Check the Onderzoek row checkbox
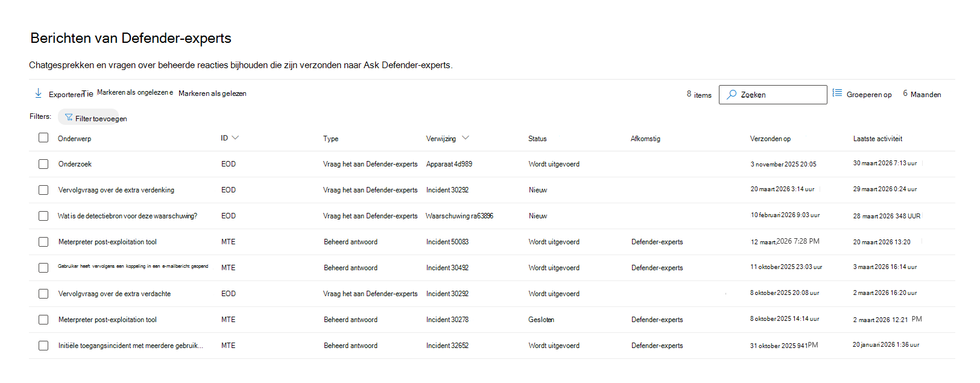980x383 pixels. [x=43, y=164]
